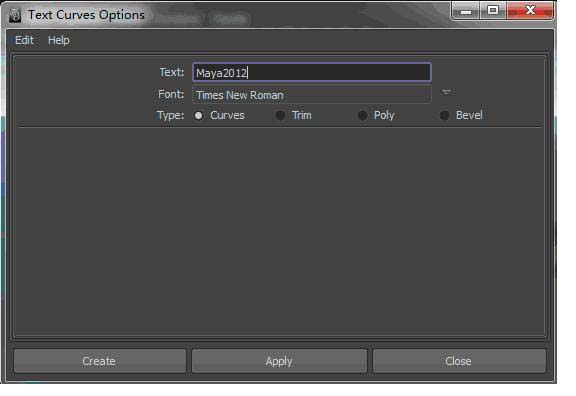
Task: Select the Bevel type radio button
Action: click(x=444, y=116)
